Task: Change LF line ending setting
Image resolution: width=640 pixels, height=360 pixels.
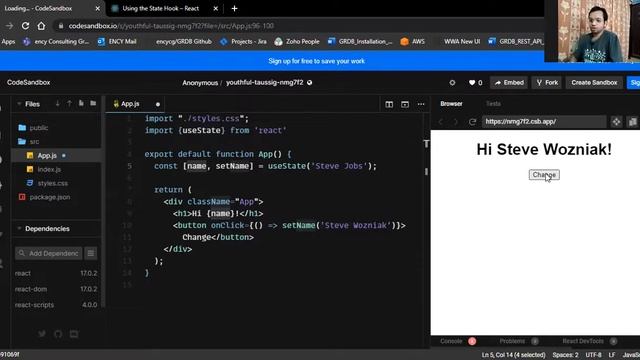Action: point(612,355)
